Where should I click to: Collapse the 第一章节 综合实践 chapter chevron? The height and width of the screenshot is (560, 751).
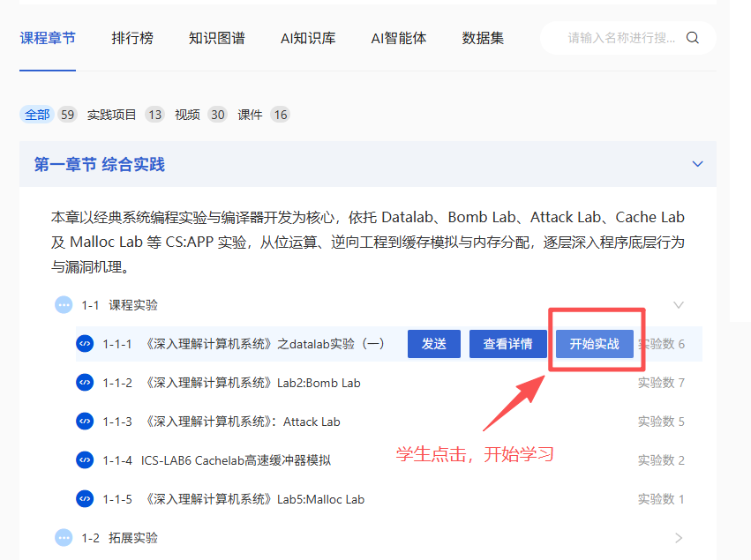[697, 164]
